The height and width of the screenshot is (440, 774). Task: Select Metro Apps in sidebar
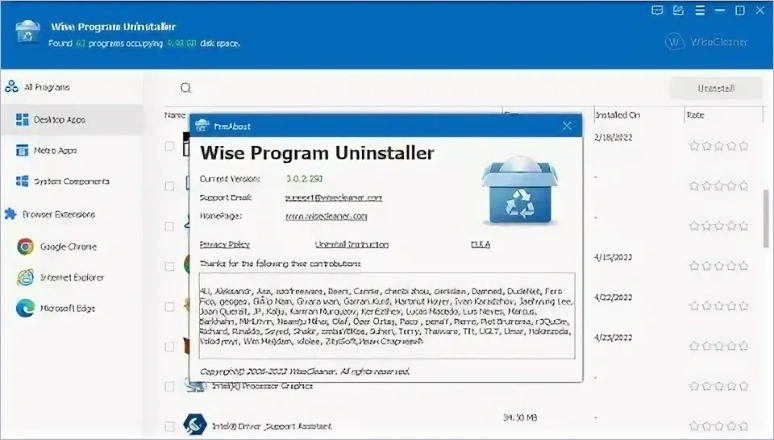click(x=55, y=151)
